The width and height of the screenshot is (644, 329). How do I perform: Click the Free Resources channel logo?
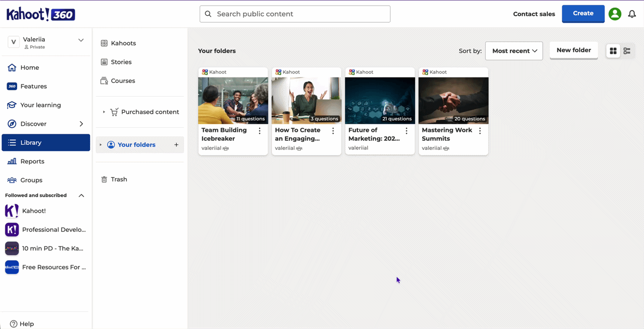click(12, 267)
